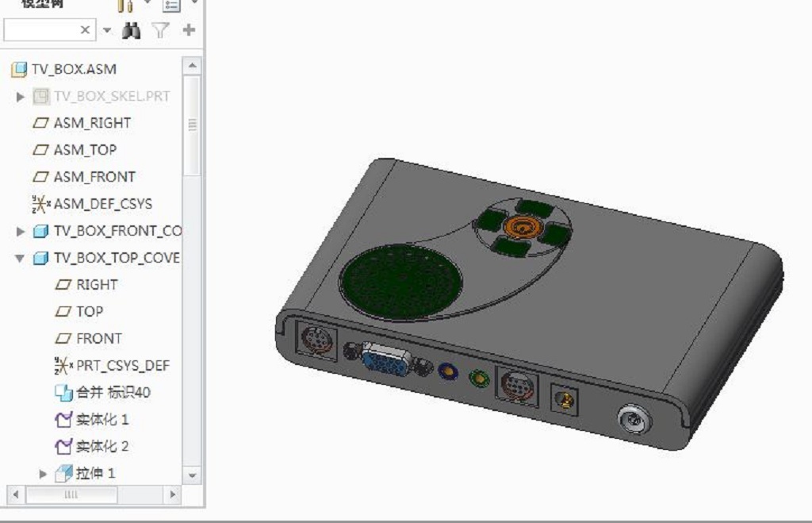Select the PRT_CSYS_DEF coordinate system
Screen dimensions: 812x523
[x=122, y=365]
